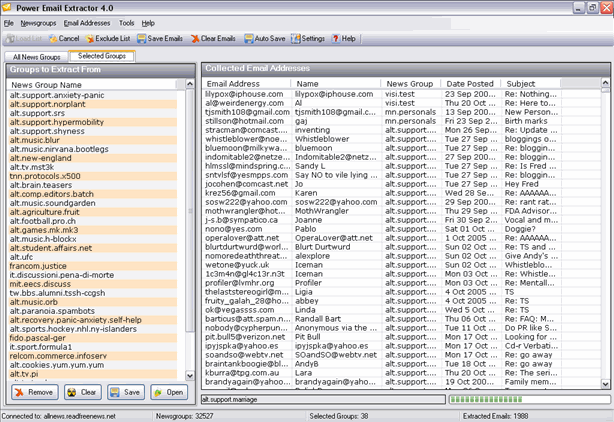The image size is (614, 422).
Task: Click the current newsgroup status field
Action: (323, 400)
